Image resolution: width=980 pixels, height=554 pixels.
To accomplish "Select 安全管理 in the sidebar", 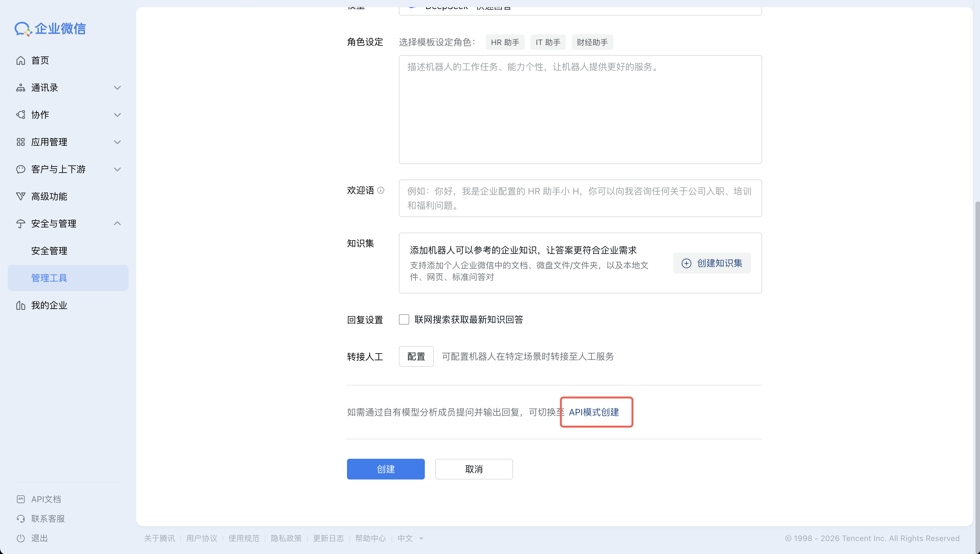I will tap(49, 250).
